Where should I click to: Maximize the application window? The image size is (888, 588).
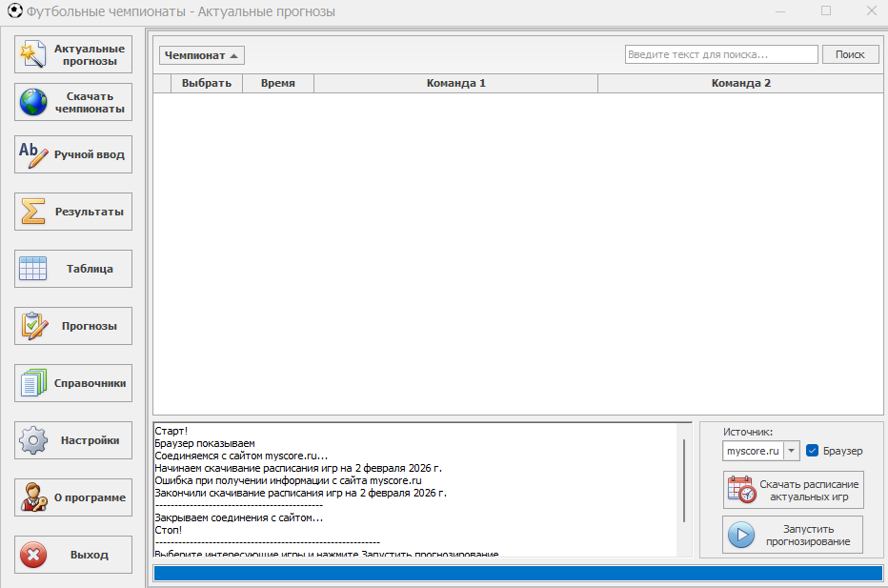pos(826,10)
